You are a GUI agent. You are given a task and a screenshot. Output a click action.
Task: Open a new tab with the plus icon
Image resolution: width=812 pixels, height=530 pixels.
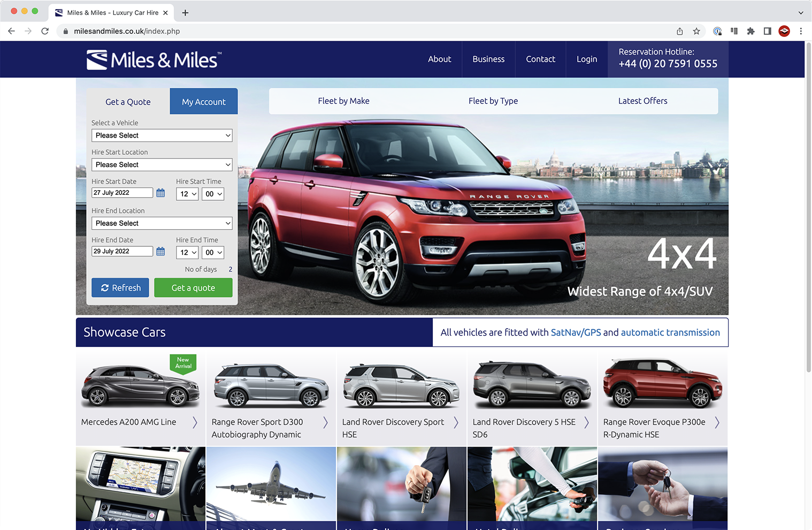point(185,13)
